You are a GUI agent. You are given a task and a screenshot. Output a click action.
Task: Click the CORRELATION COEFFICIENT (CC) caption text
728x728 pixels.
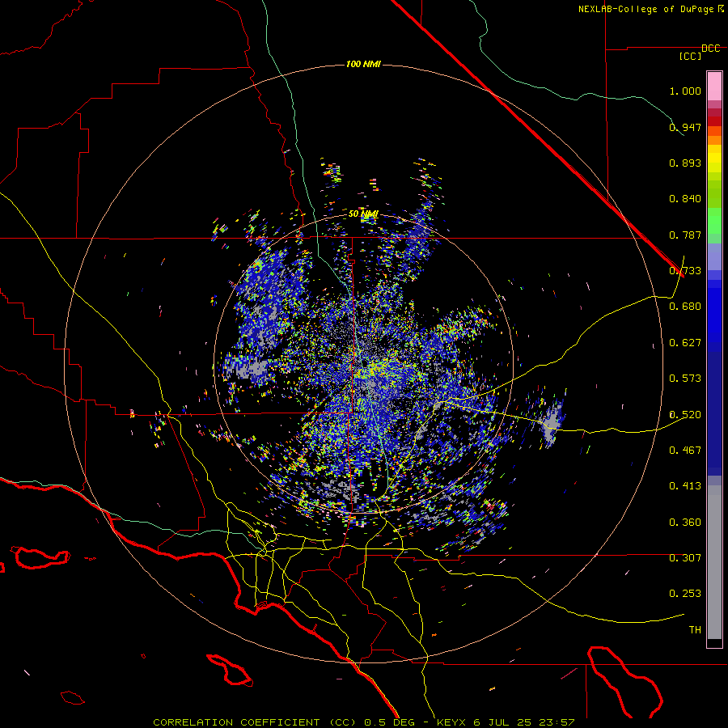[253, 722]
